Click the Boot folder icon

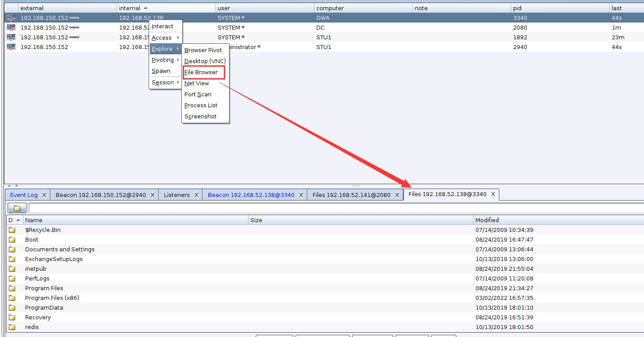(x=12, y=239)
